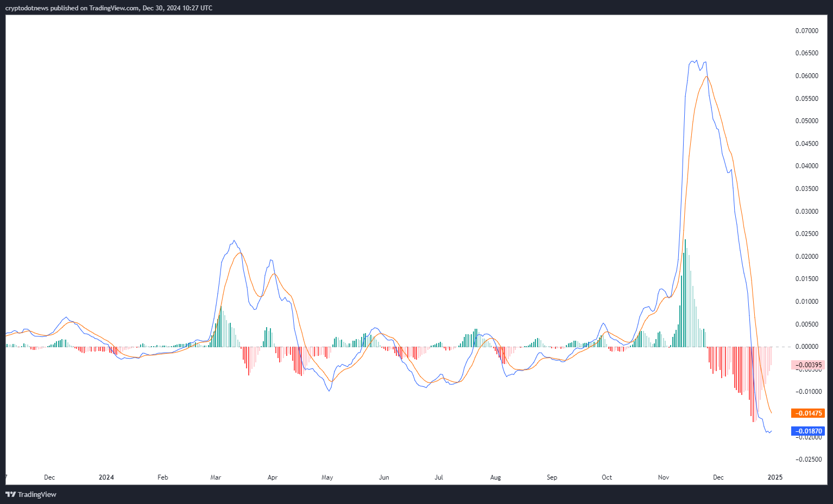Image resolution: width=833 pixels, height=504 pixels.
Task: Expand the Dec label on the time axis
Action: [49, 477]
